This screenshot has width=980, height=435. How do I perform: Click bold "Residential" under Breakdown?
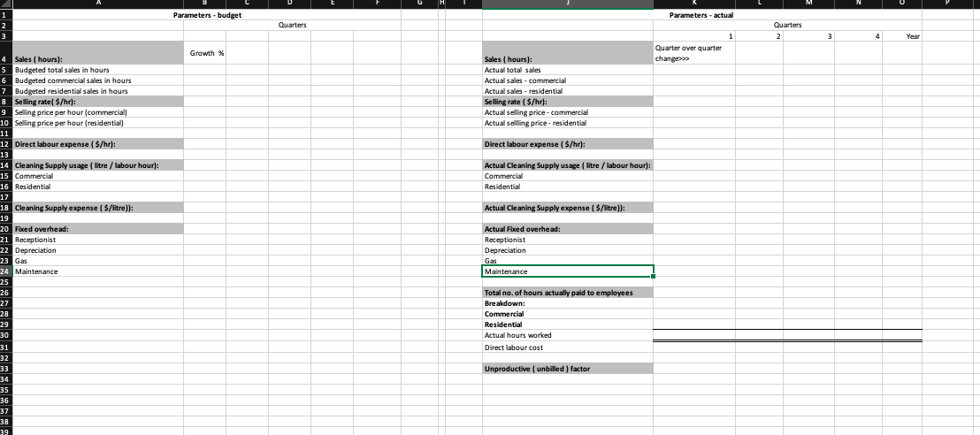(x=568, y=324)
